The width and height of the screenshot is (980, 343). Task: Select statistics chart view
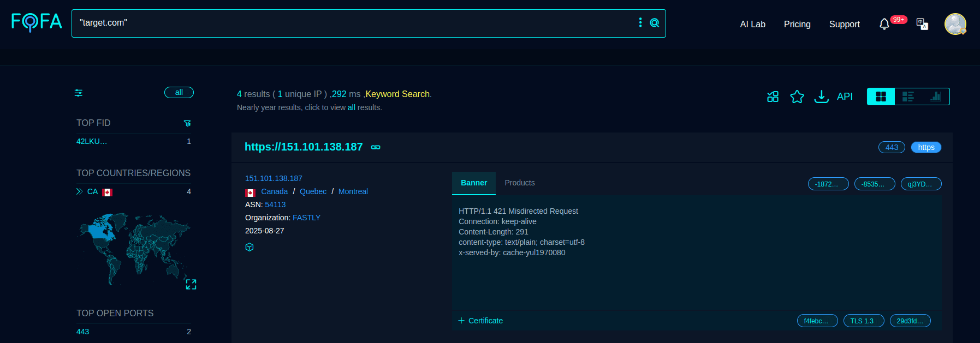[x=935, y=97]
